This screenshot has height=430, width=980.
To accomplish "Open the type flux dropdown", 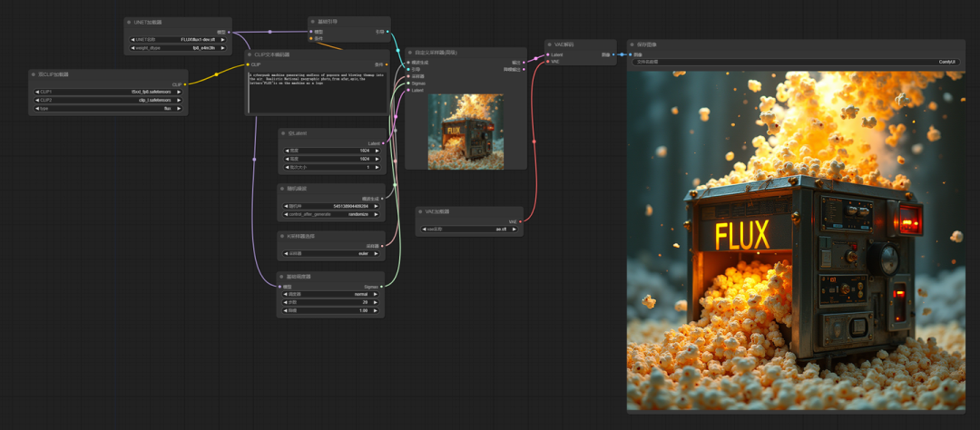I will 107,108.
